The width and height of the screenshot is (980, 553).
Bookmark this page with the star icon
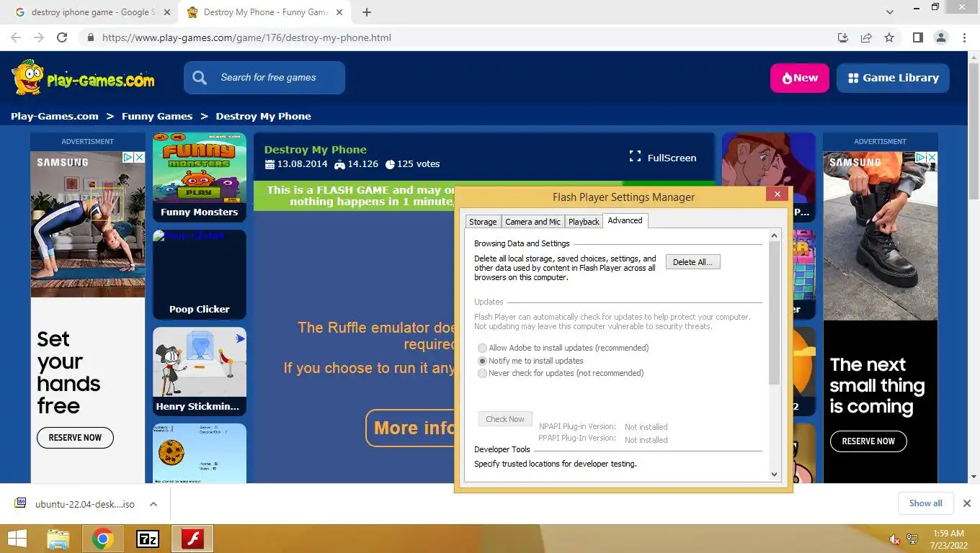(889, 37)
